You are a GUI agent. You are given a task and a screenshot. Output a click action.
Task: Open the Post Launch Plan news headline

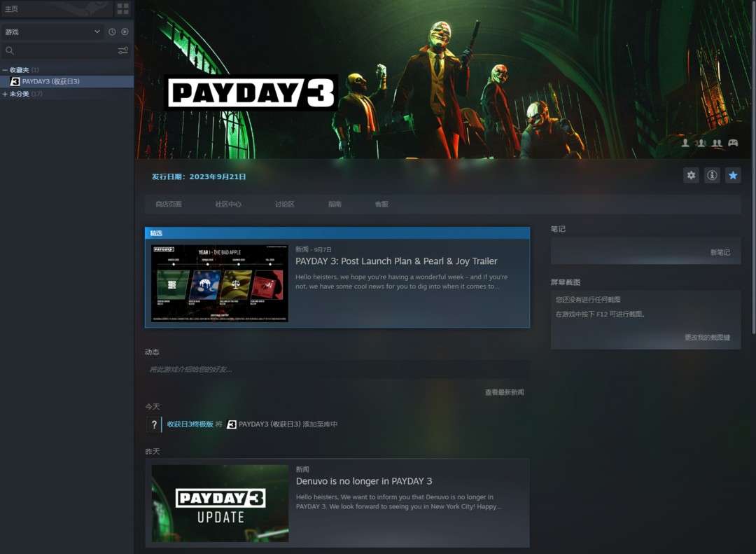coord(396,261)
